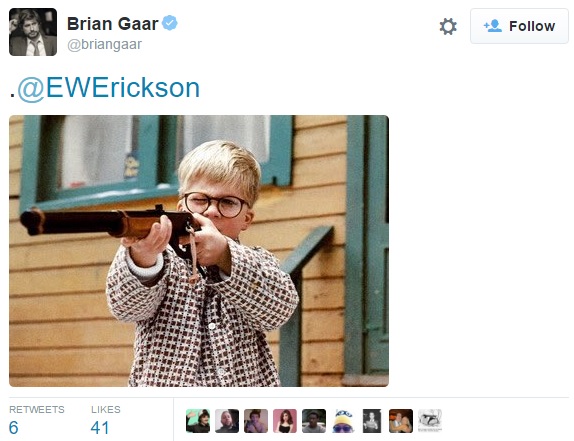Click the add-person icon on Follow button
Image resolution: width=574 pixels, height=441 pixels.
493,26
